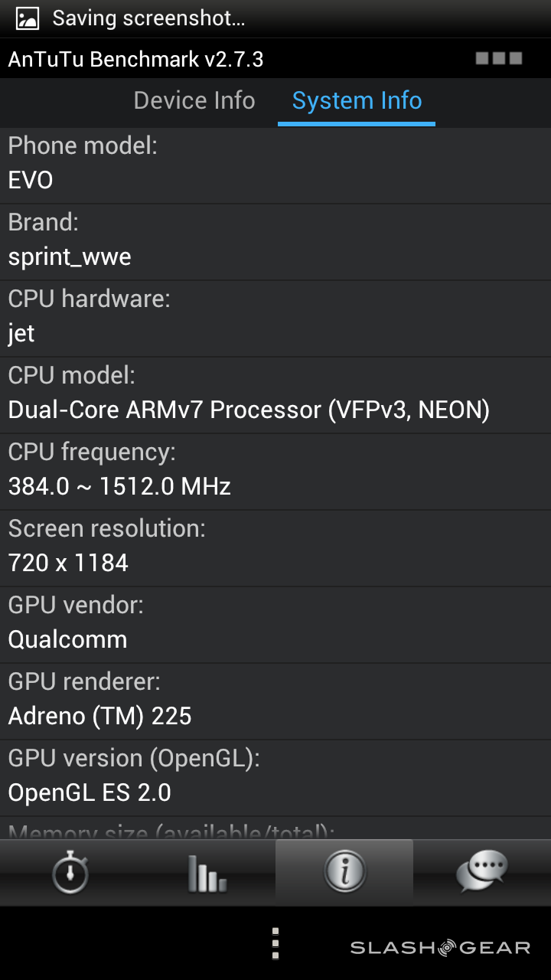Select the Screen resolution 720 x 1184 row

[x=275, y=547]
